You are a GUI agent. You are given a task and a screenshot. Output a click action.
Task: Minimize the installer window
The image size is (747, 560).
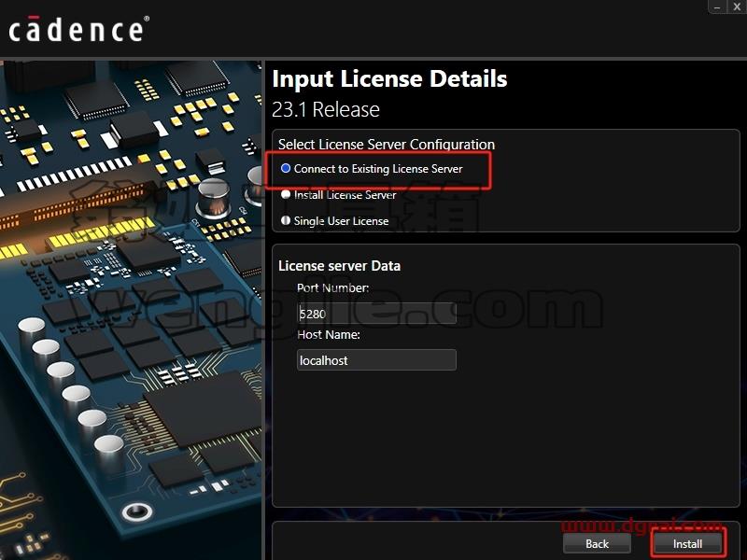click(x=717, y=7)
